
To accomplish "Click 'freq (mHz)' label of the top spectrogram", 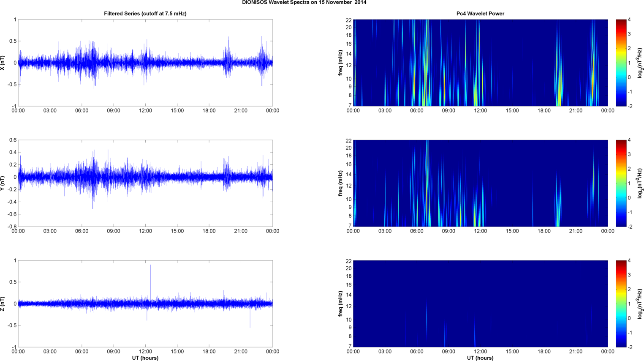I will coord(340,63).
